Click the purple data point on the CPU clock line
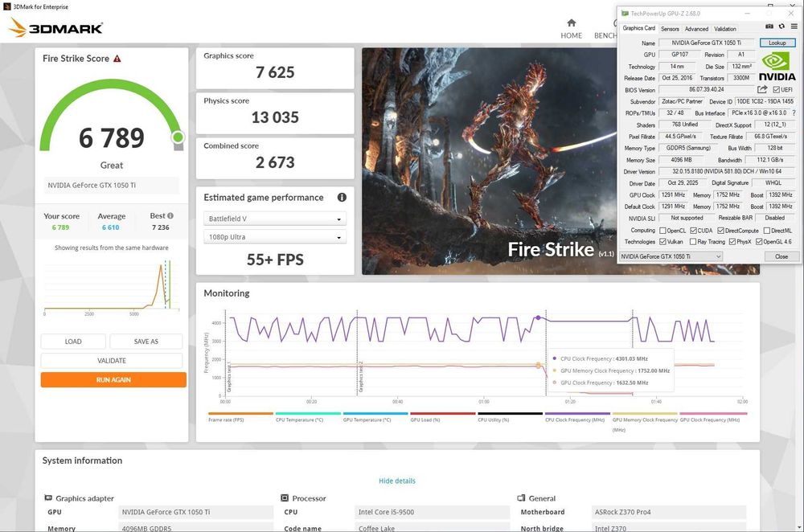This screenshot has width=804, height=532. [x=538, y=317]
